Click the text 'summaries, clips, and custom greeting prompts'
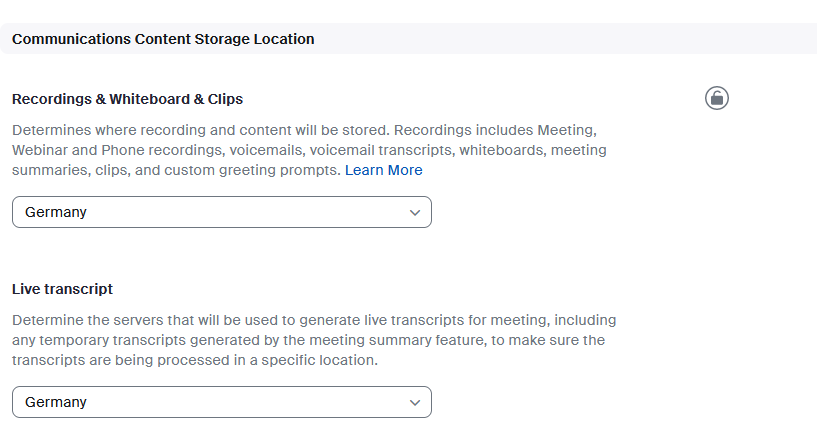 176,170
